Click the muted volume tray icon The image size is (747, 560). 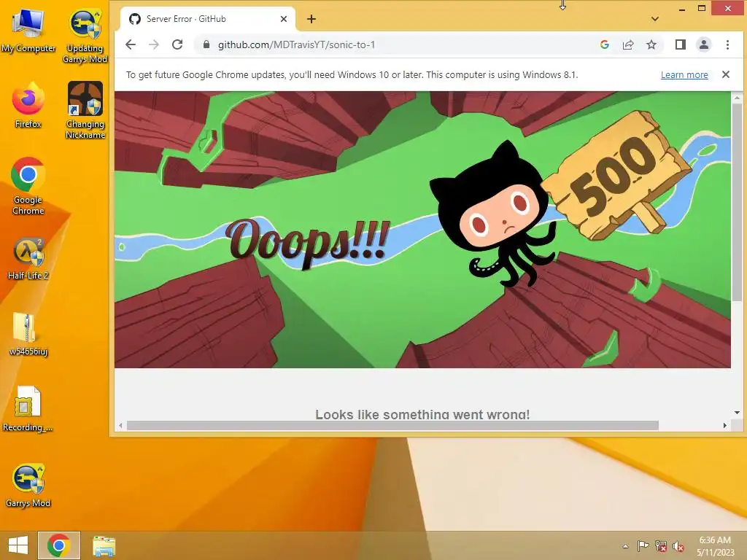tap(678, 546)
